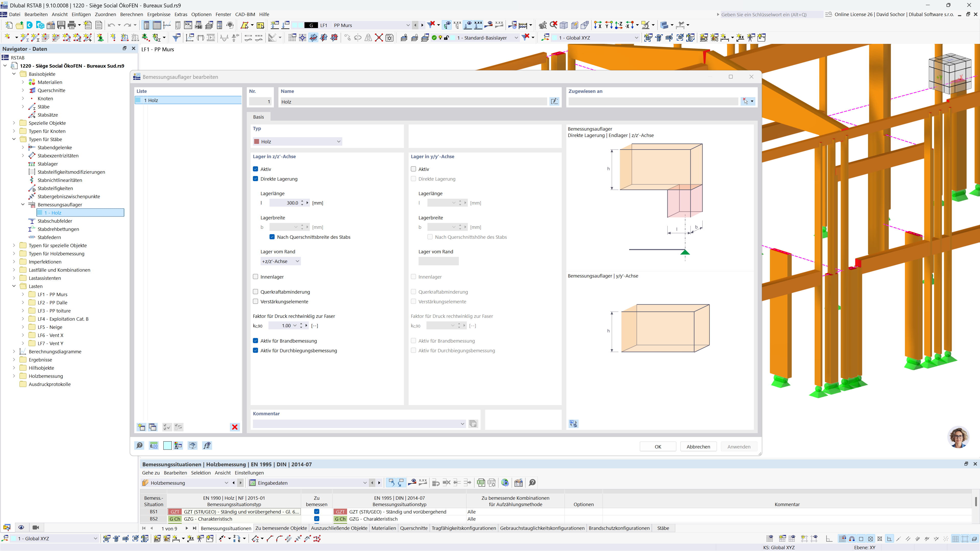Viewport: 980px width, 551px height.
Task: Click the comment library icon beside Kommentar field
Action: click(x=473, y=424)
